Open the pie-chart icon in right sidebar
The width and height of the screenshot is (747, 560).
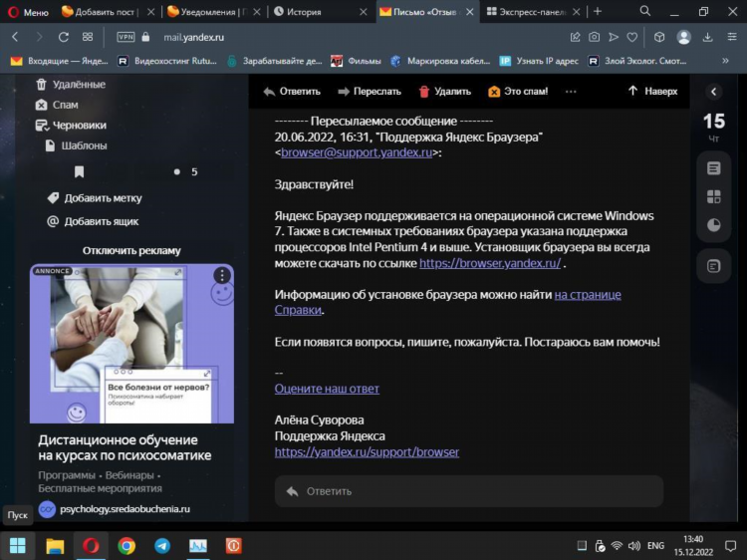tap(714, 225)
